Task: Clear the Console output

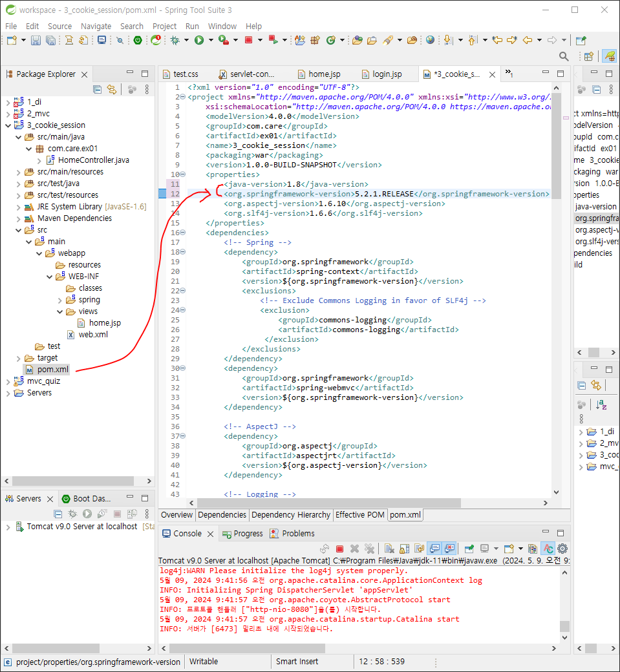Action: (x=389, y=549)
